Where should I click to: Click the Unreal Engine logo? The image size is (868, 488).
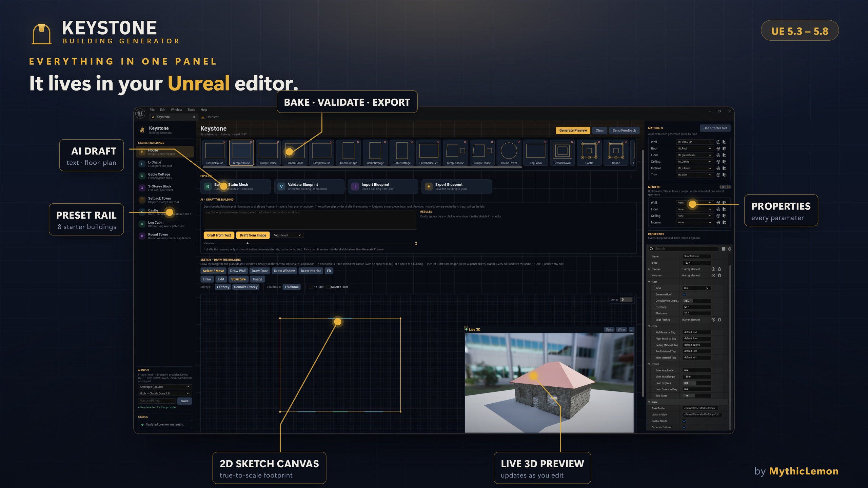(140, 114)
